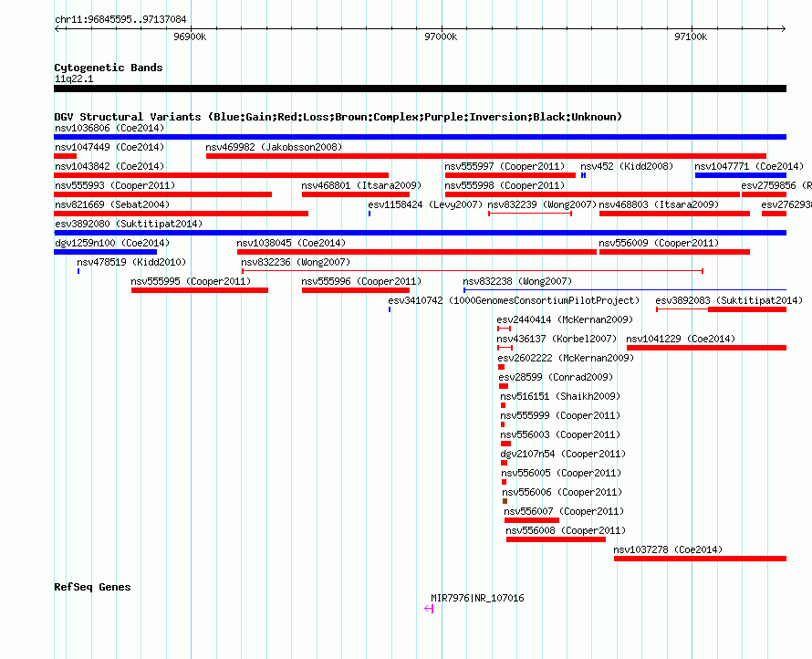This screenshot has width=812, height=659.
Task: Open nsv832239 (Wong2007) label
Action: click(542, 204)
